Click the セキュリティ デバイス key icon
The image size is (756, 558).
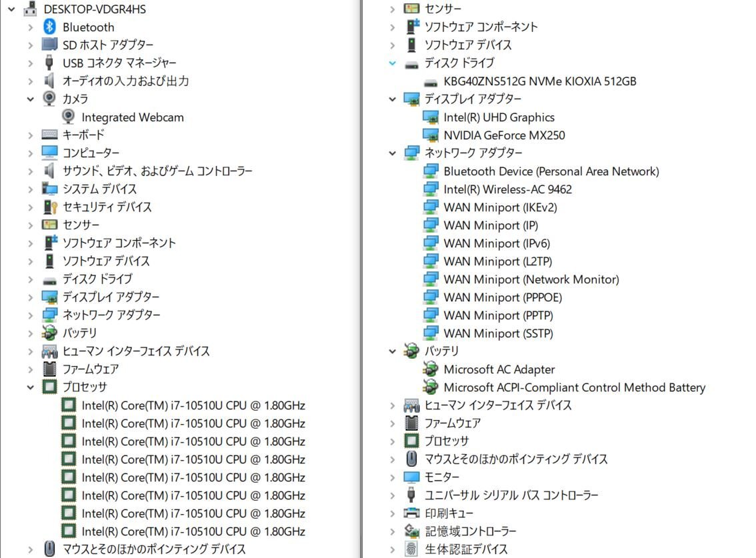[x=50, y=207]
